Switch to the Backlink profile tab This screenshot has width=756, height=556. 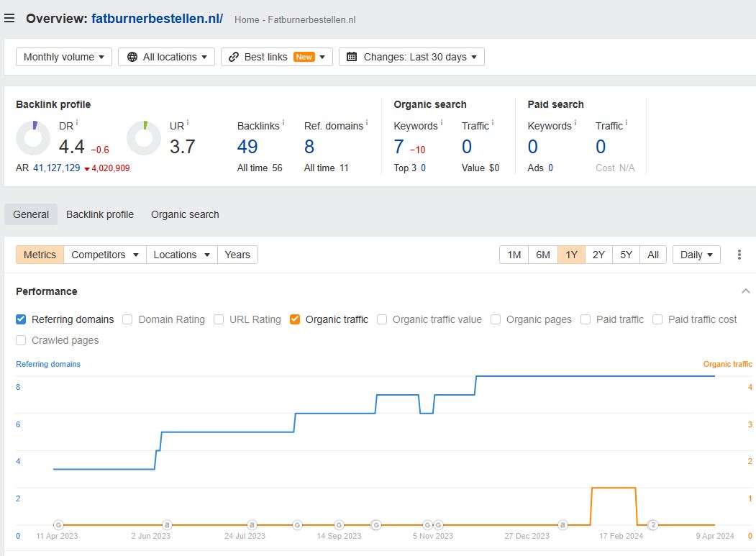[x=100, y=214]
